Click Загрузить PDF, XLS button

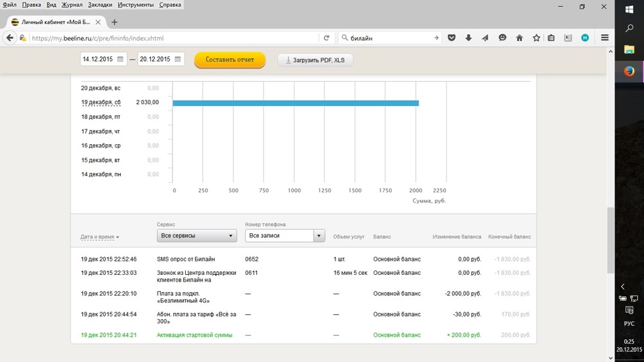[x=315, y=60]
